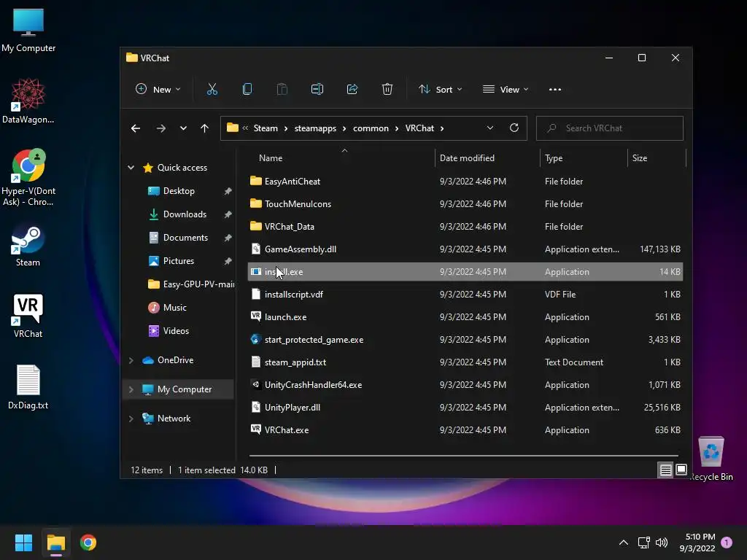Select the Recycle Bin icon
747x560 pixels.
pyautogui.click(x=711, y=459)
